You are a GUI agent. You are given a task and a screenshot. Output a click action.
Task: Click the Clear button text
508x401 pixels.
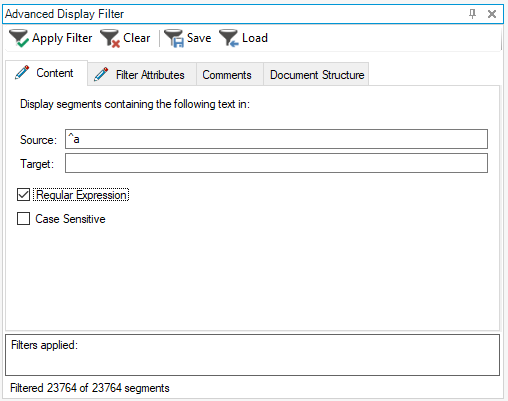click(x=137, y=38)
